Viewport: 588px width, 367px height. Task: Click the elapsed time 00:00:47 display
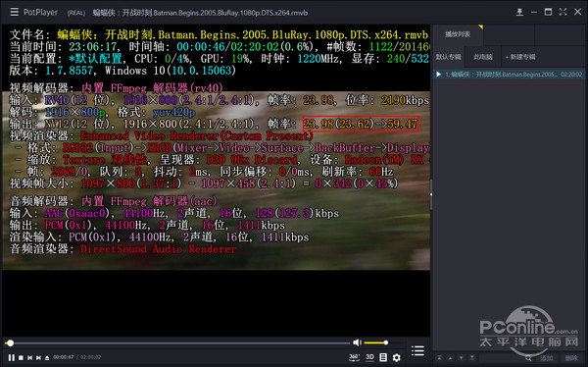(x=64, y=357)
